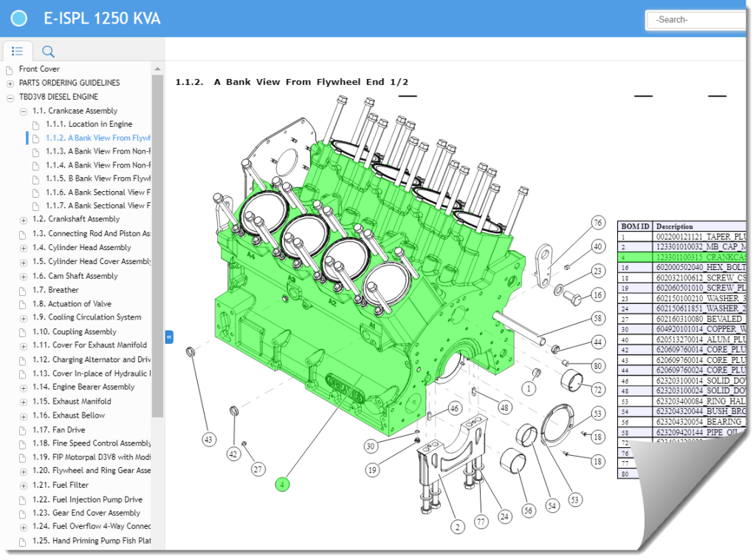This screenshot has height=560, width=756.
Task: Click the green highlighted callout 4 bubble
Action: [x=282, y=485]
